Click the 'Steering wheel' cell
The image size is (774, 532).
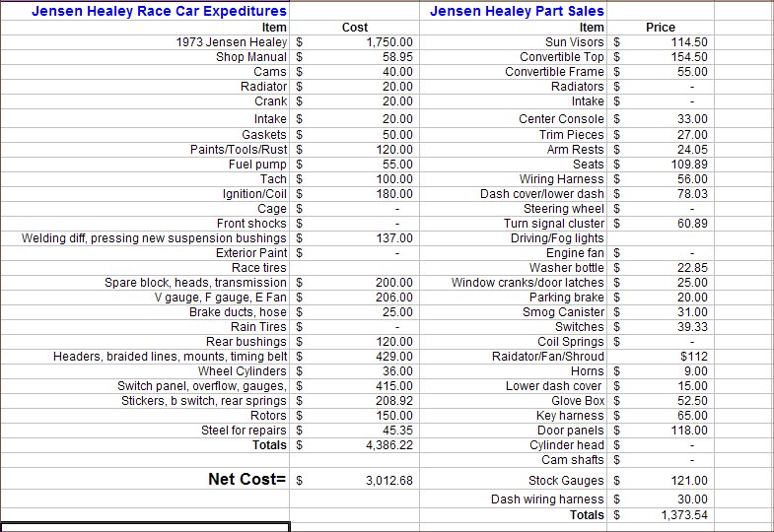[514, 209]
